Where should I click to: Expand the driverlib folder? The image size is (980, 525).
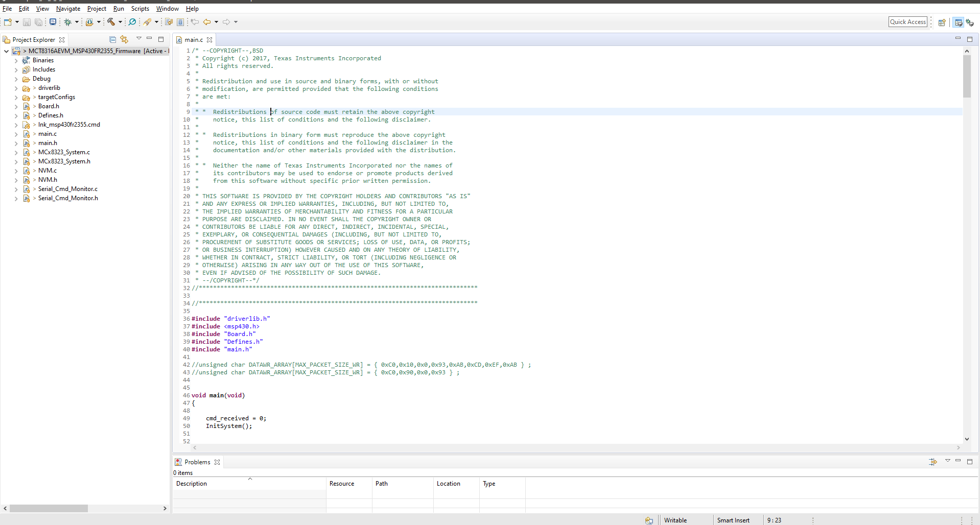tap(16, 88)
